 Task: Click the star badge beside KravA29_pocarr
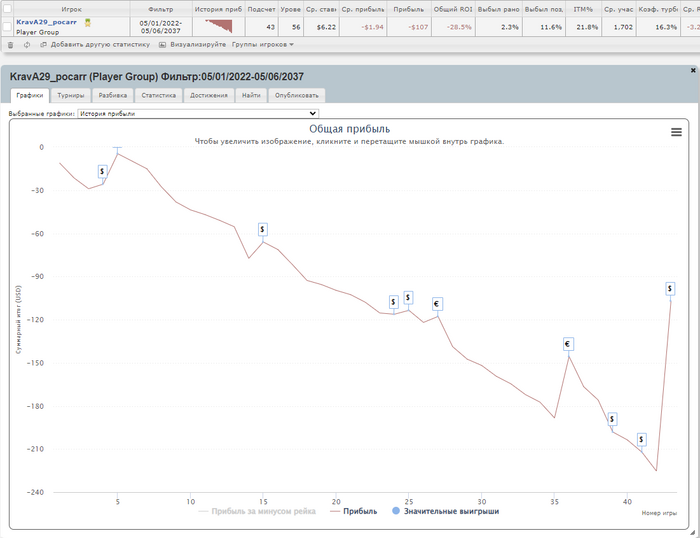pos(88,23)
